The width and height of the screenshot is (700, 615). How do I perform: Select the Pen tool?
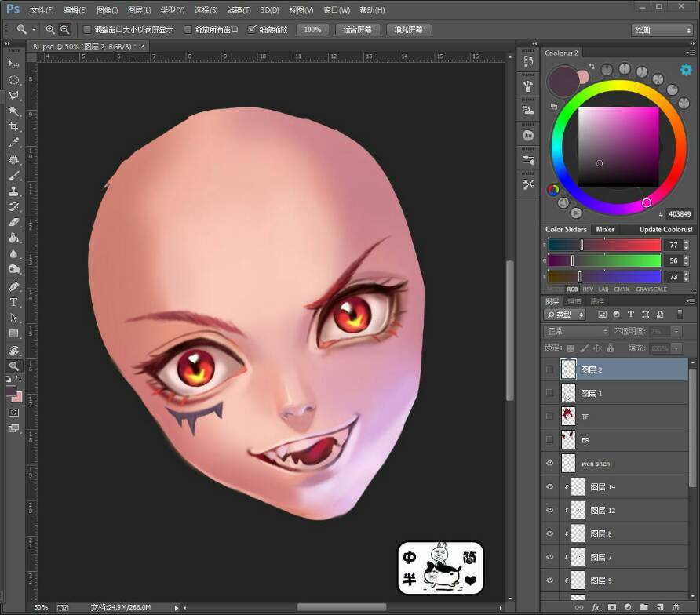click(14, 286)
